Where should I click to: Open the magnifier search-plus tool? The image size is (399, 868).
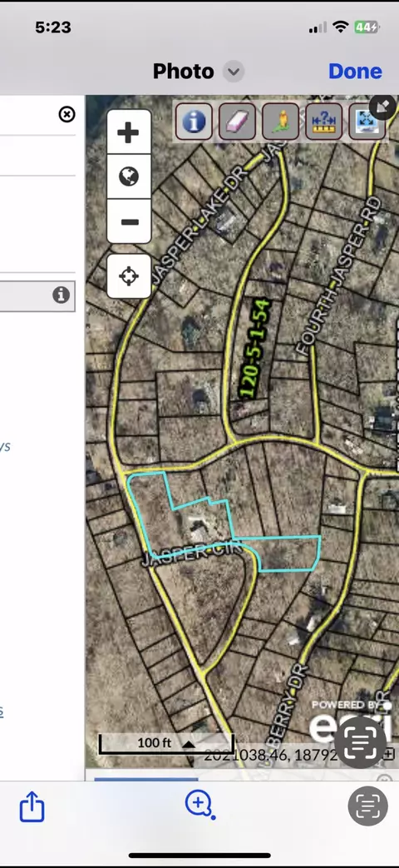199,804
